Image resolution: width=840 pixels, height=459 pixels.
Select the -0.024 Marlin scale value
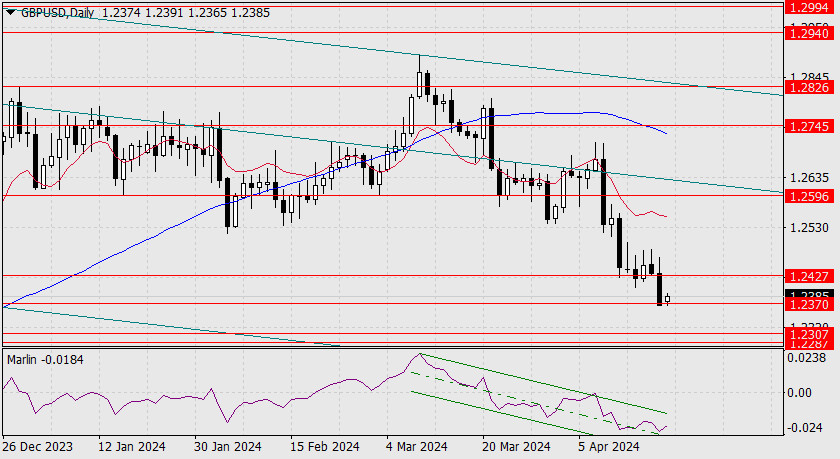pyautogui.click(x=804, y=427)
